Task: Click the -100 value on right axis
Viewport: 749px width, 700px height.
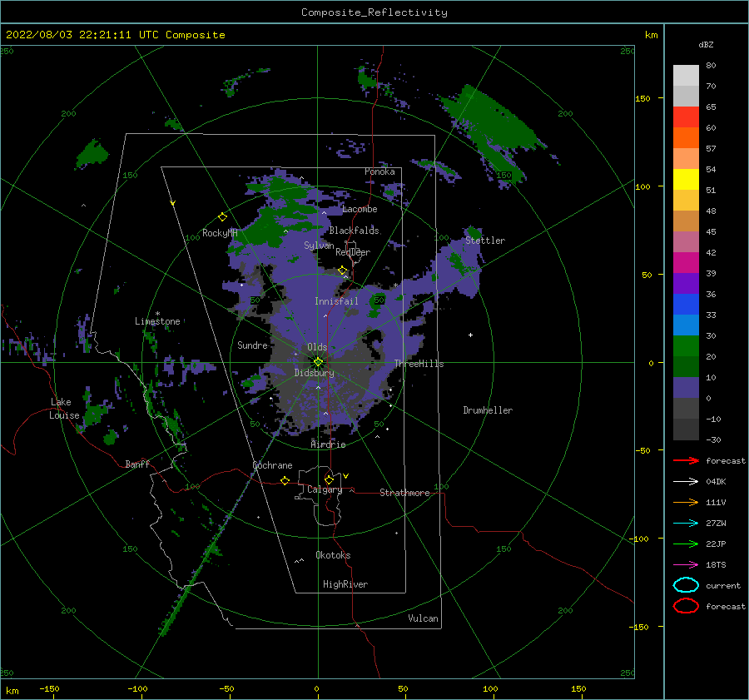Action: tap(640, 539)
